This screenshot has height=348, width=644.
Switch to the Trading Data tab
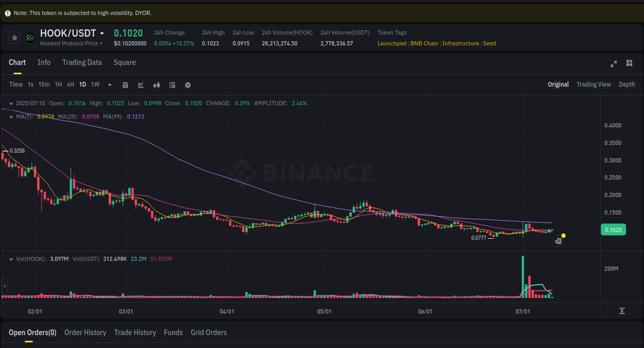[x=82, y=62]
